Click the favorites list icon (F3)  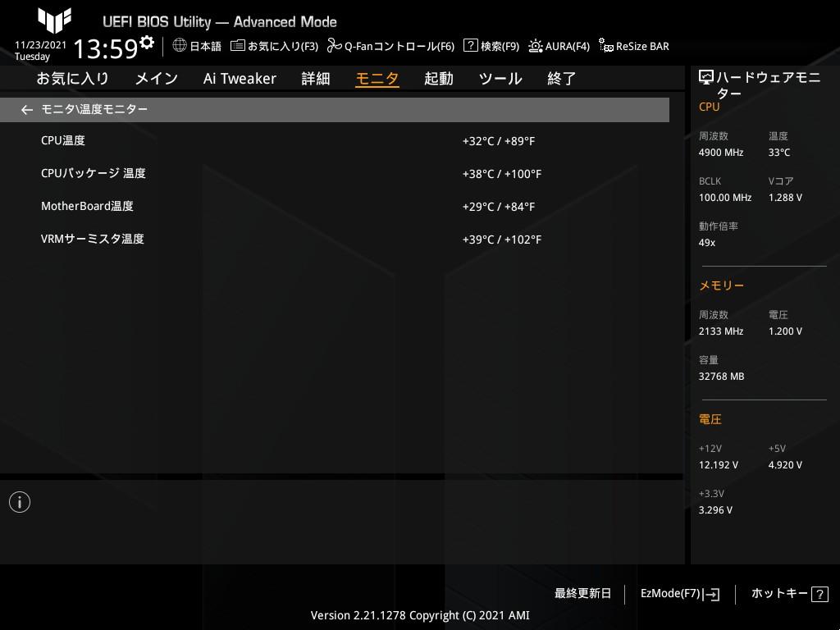pos(237,46)
